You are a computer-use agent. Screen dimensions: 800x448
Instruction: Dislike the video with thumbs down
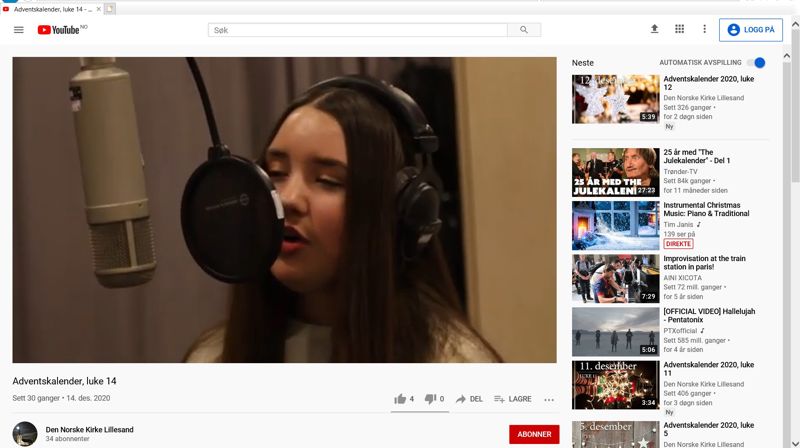pos(431,399)
